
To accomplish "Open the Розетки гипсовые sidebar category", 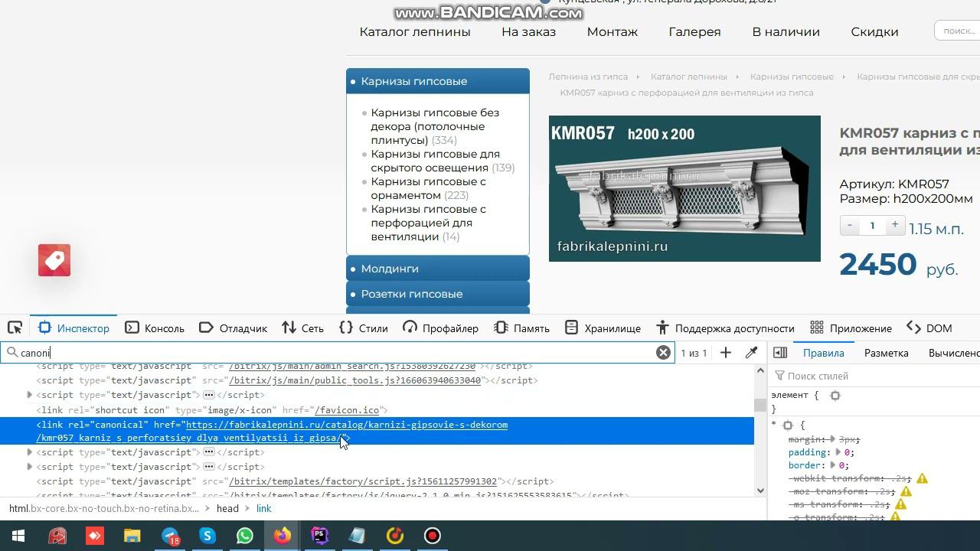I will [437, 294].
